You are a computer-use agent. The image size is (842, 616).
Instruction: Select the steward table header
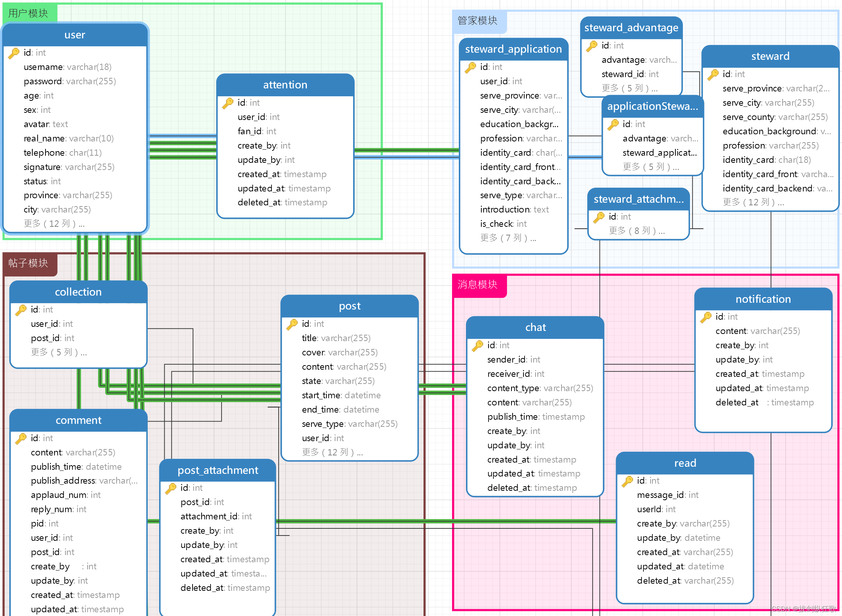[770, 56]
